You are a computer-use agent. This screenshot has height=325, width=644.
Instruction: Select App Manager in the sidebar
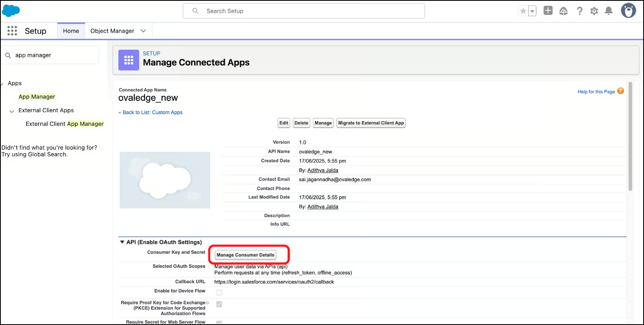pos(37,97)
